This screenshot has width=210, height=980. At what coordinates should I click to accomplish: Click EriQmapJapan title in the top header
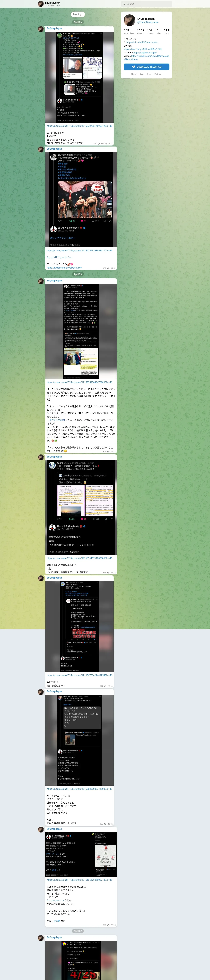[x=53, y=3]
